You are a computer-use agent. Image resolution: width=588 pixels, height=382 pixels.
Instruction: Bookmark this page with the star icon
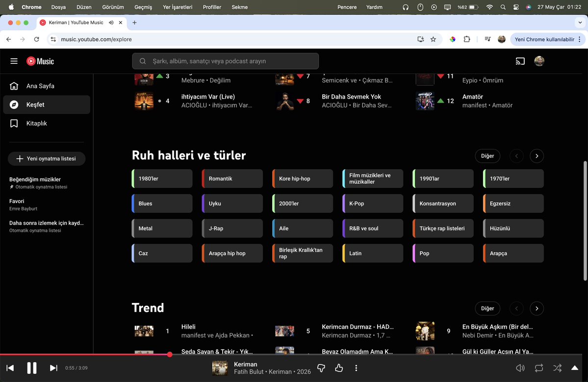433,39
